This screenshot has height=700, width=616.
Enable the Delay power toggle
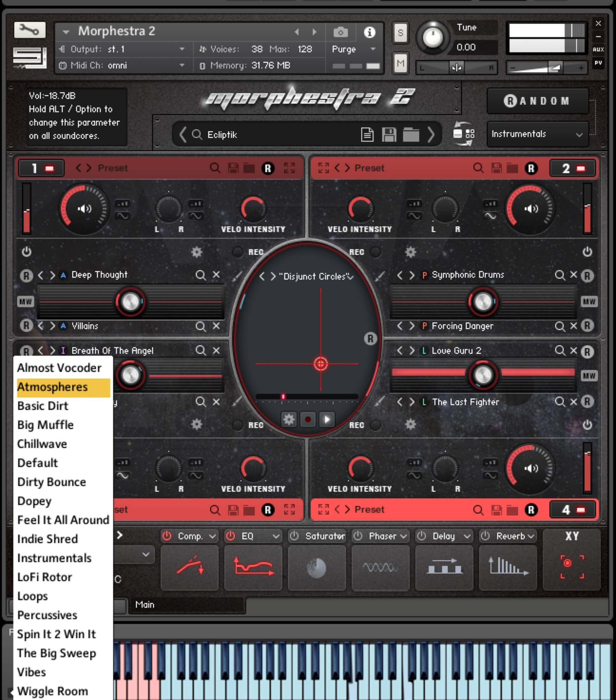[x=421, y=536]
